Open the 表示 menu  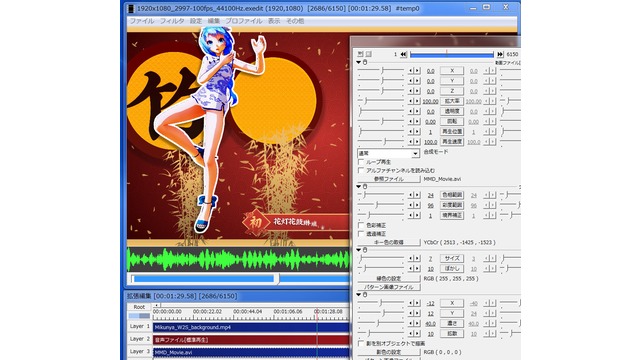tap(274, 21)
